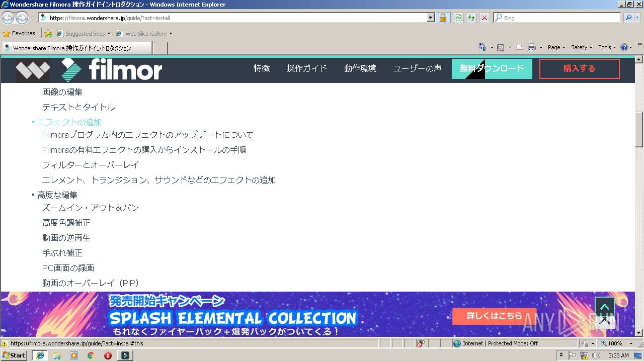Open the 操作ガイド navigation item
644x362 pixels.
pos(307,68)
